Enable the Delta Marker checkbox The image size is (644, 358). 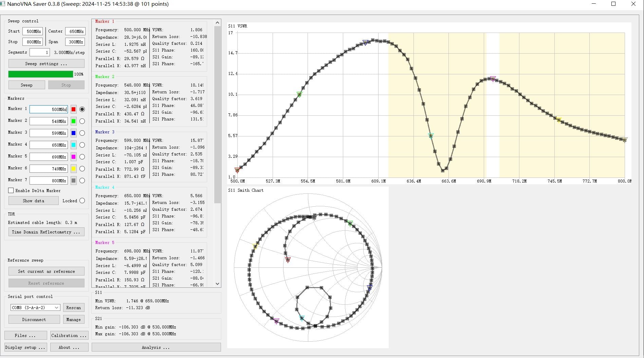click(11, 190)
